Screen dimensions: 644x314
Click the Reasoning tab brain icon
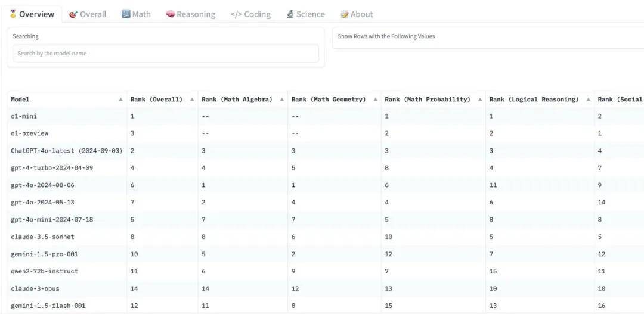click(x=170, y=14)
